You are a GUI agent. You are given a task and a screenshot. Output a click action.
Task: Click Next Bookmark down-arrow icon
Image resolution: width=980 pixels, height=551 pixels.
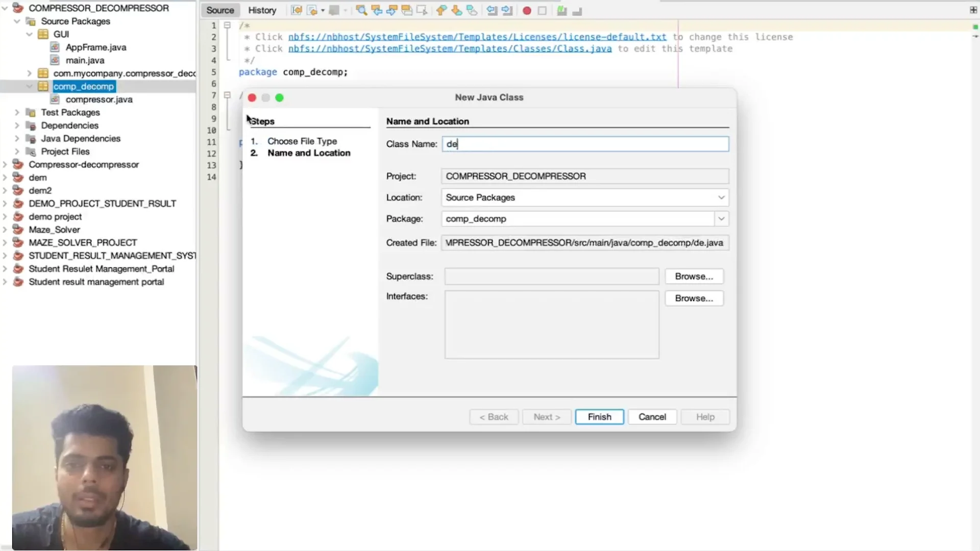(456, 10)
